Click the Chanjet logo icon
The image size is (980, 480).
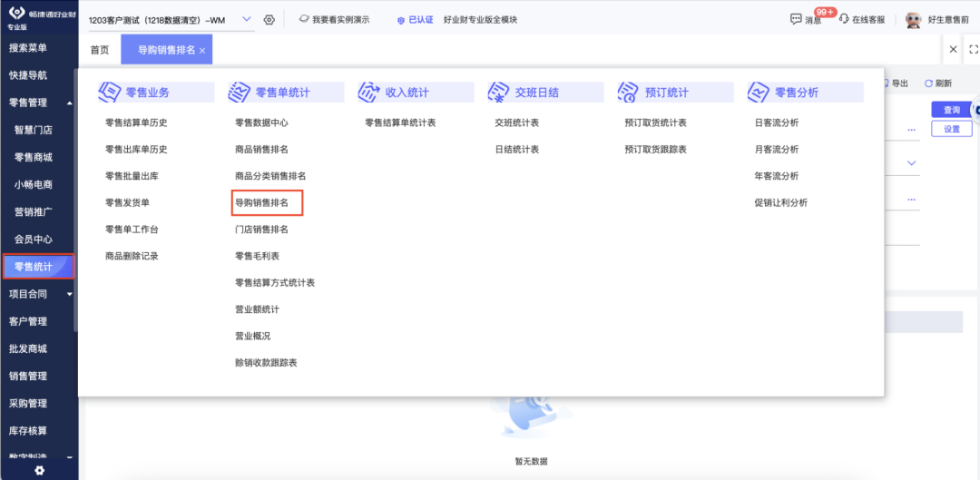click(x=17, y=14)
